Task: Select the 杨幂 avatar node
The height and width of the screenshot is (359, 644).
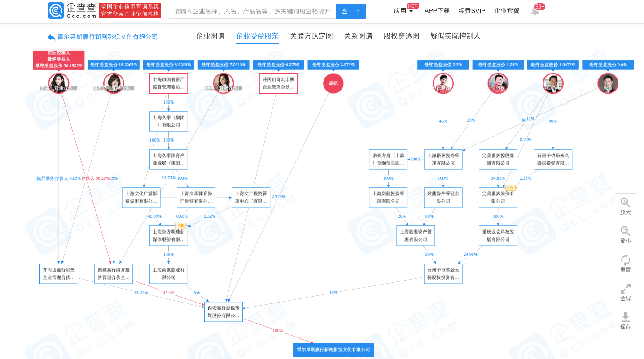Action: click(223, 83)
